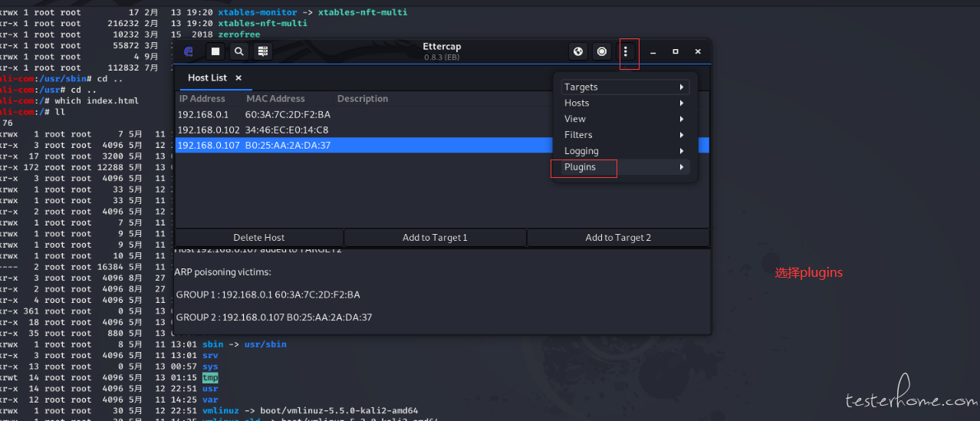Expand the Filters submenu arrow
The image size is (980, 421).
(681, 135)
